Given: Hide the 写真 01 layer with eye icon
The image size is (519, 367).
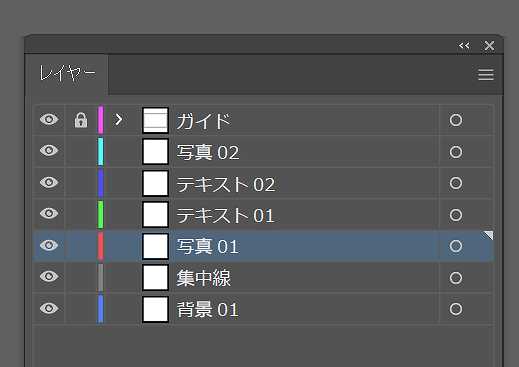Looking at the screenshot, I should (x=49, y=245).
